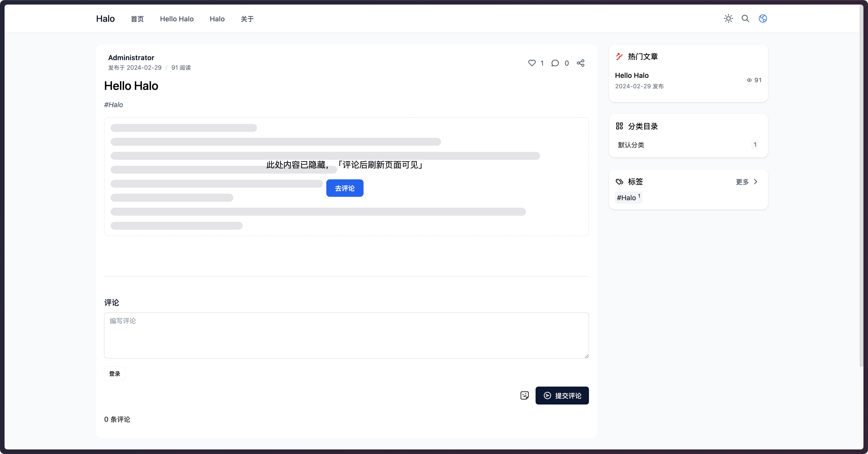Toggle the light/dark theme sun icon
This screenshot has height=454, width=868.
point(728,19)
